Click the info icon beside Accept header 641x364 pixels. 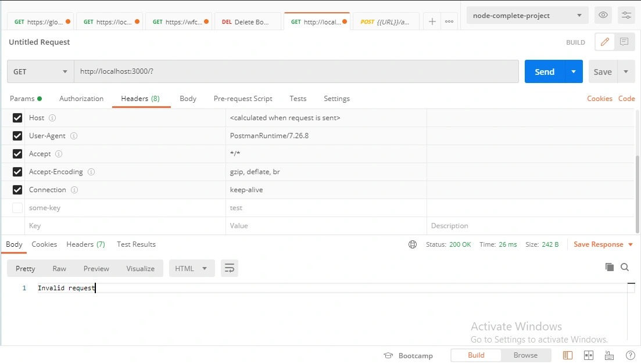click(59, 154)
